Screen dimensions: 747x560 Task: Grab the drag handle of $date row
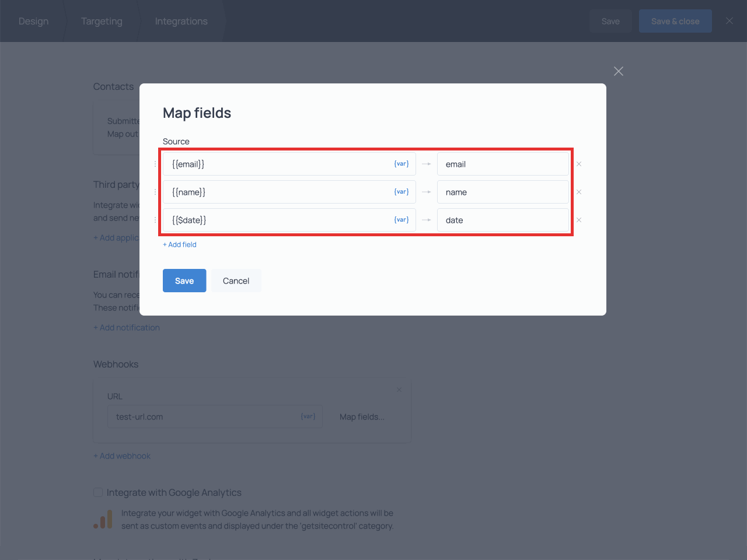tap(155, 220)
